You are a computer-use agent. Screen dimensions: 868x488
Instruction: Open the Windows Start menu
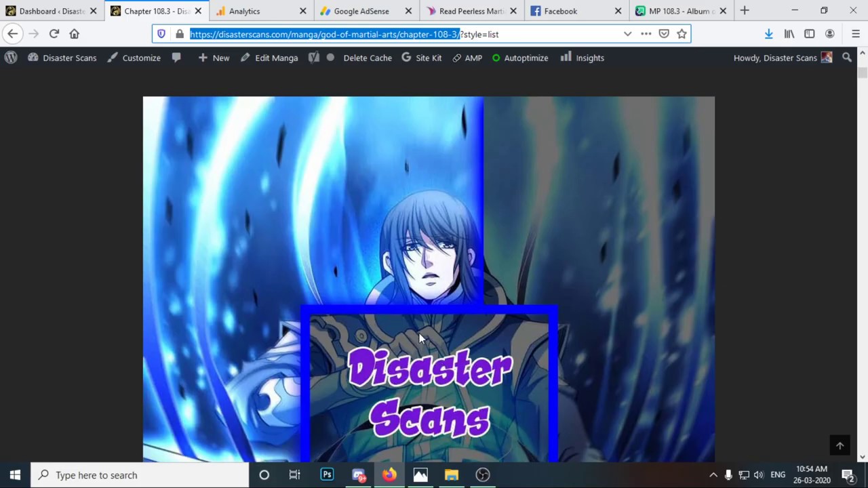(15, 475)
